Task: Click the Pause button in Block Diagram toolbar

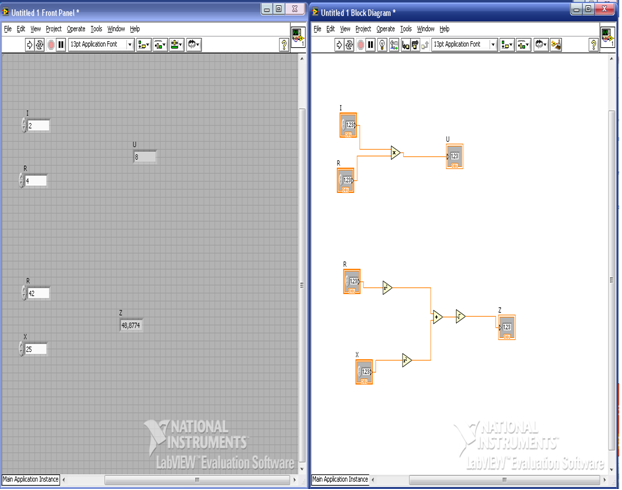Action: 371,45
